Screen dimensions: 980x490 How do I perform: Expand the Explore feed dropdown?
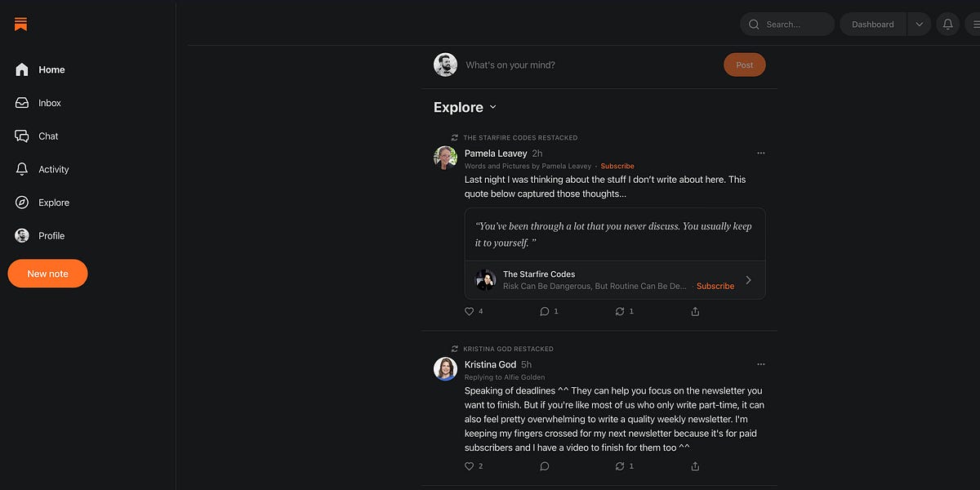[x=493, y=107]
